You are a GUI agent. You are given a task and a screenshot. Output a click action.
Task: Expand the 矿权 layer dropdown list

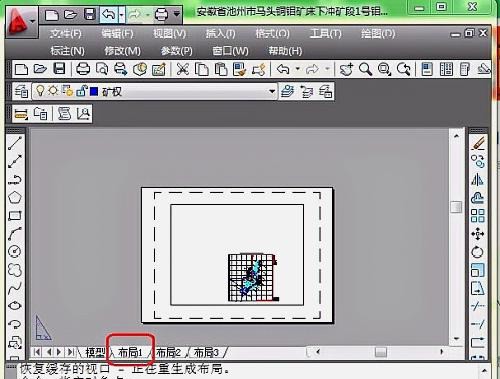(x=272, y=91)
